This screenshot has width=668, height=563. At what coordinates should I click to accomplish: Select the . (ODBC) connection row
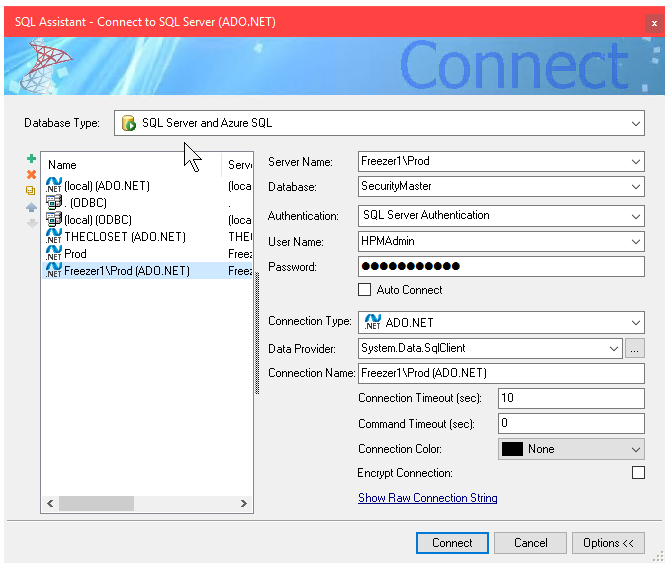coord(147,203)
